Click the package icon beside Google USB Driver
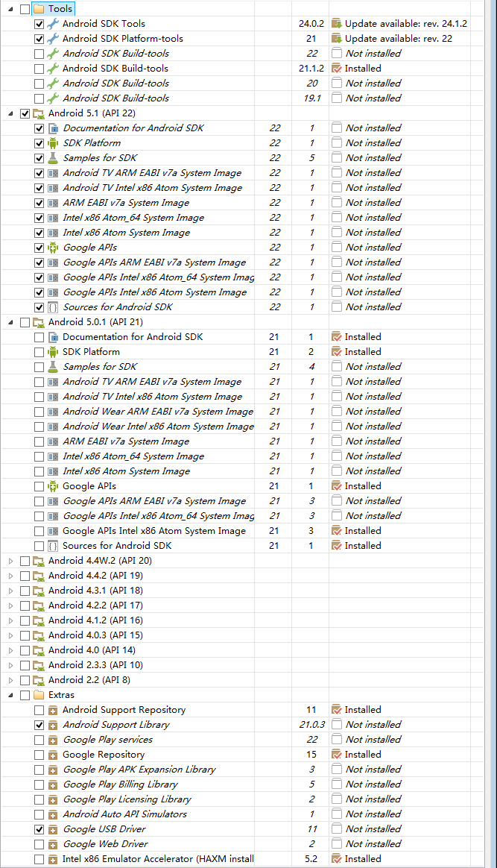The image size is (497, 868). pos(53,829)
